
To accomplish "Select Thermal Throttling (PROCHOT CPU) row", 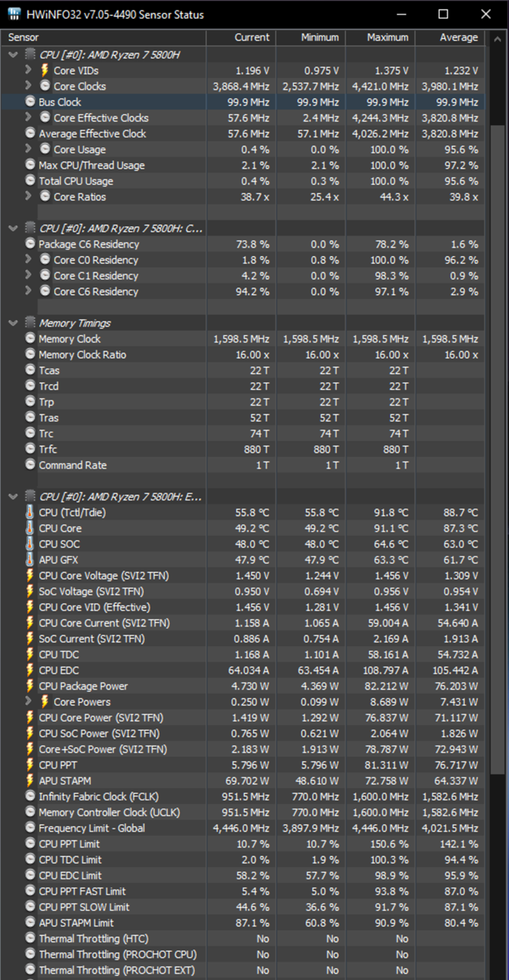I will [243, 954].
